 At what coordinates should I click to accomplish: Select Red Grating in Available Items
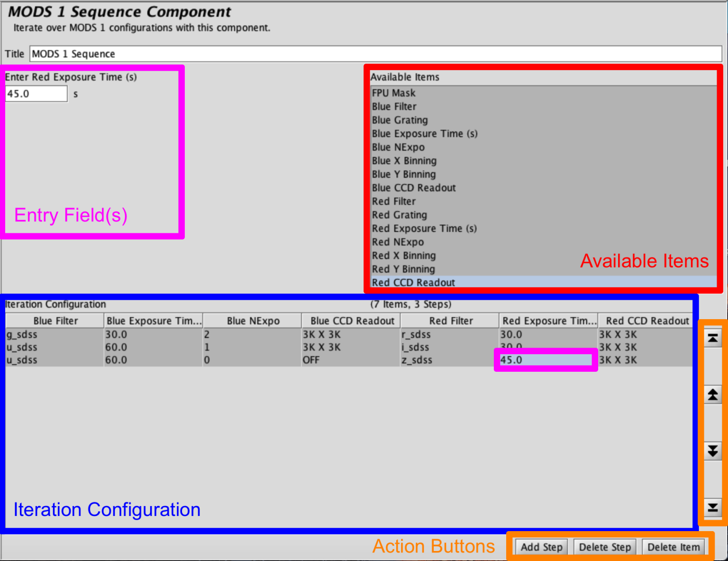click(544, 215)
